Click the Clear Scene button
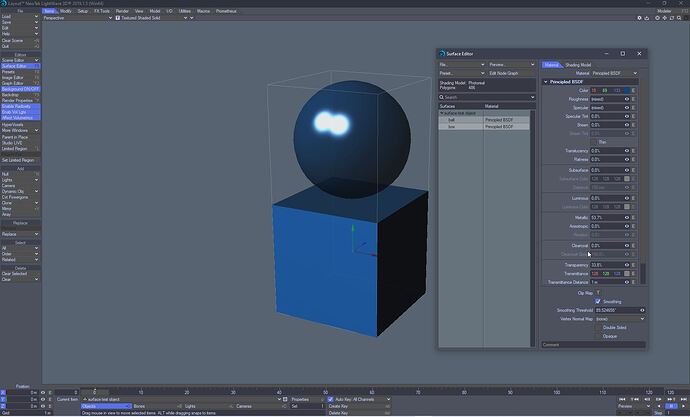690x417 pixels. (20, 40)
